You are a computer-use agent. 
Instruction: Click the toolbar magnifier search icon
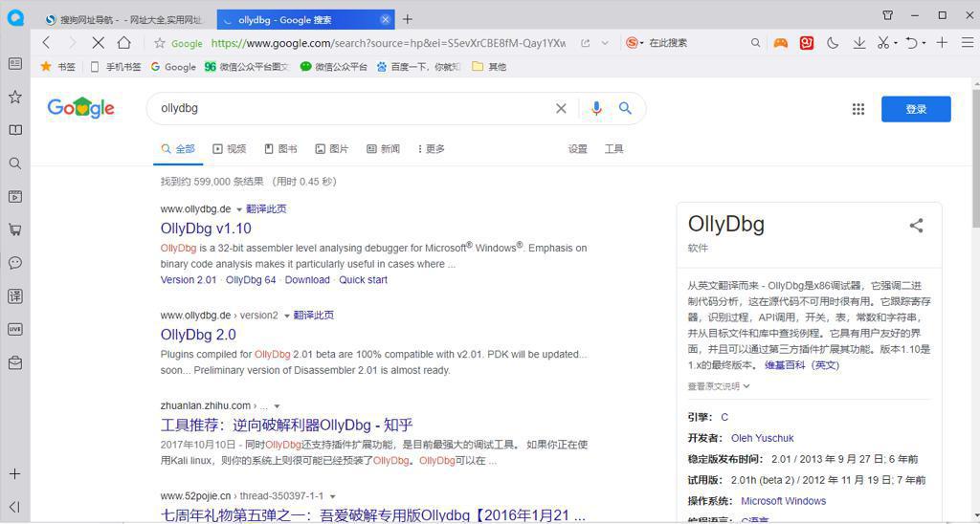pyautogui.click(x=756, y=43)
